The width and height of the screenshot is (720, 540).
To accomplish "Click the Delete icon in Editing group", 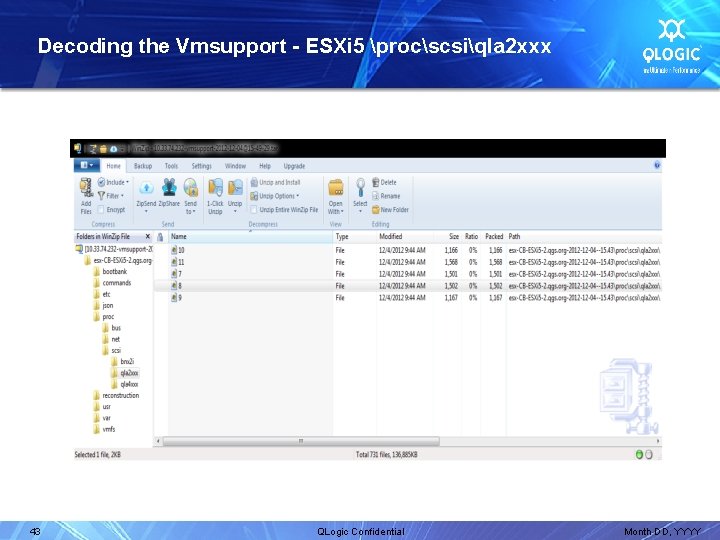I will click(x=376, y=182).
